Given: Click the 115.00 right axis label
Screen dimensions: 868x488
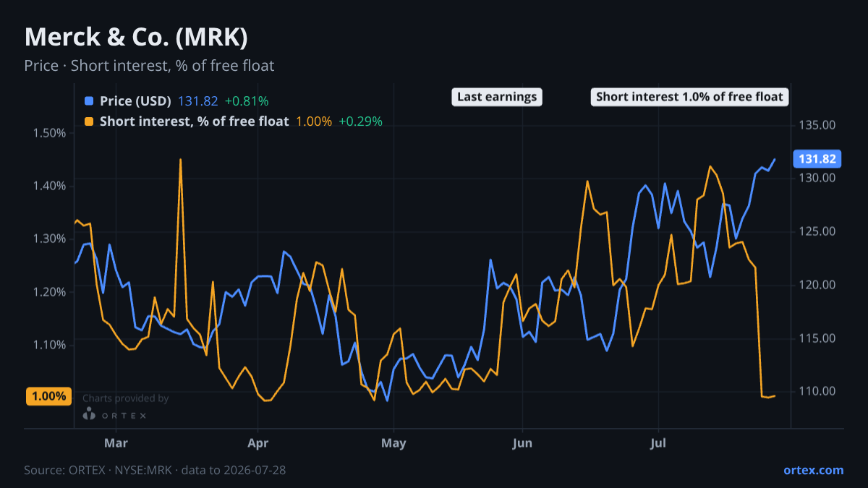Looking at the screenshot, I should 817,338.
